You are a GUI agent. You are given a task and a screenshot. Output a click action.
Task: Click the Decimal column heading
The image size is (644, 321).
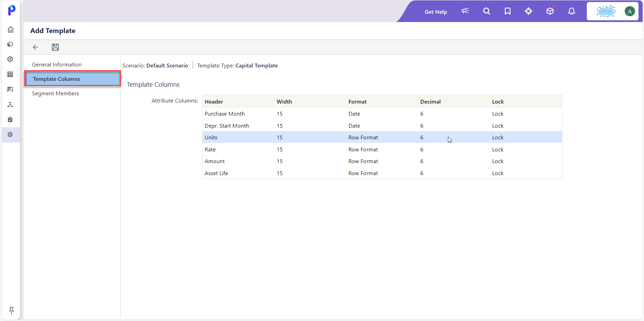pos(430,101)
